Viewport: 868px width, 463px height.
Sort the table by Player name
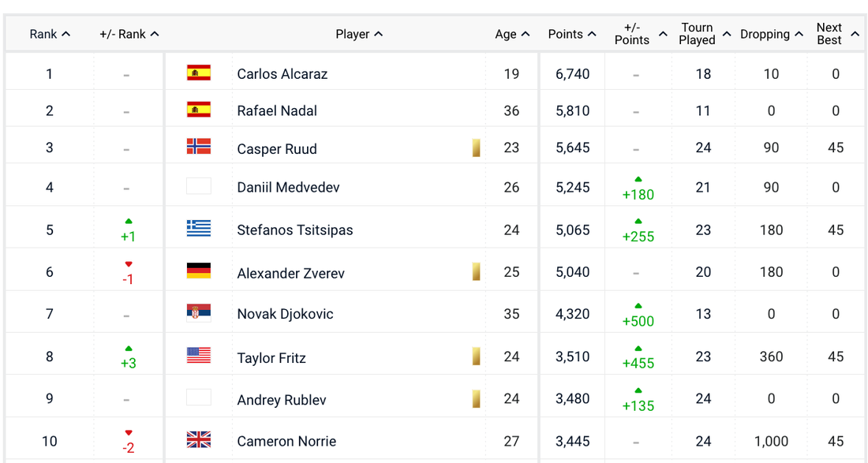pos(359,34)
